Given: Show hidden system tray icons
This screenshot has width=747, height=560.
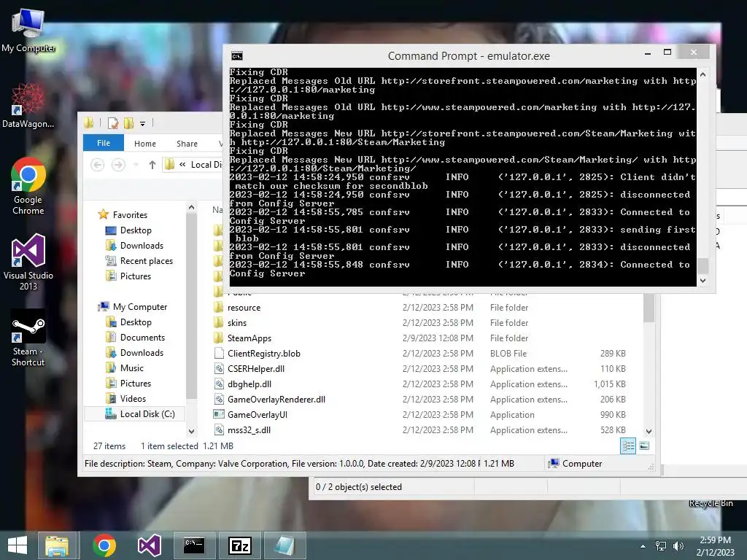Looking at the screenshot, I should pyautogui.click(x=643, y=546).
